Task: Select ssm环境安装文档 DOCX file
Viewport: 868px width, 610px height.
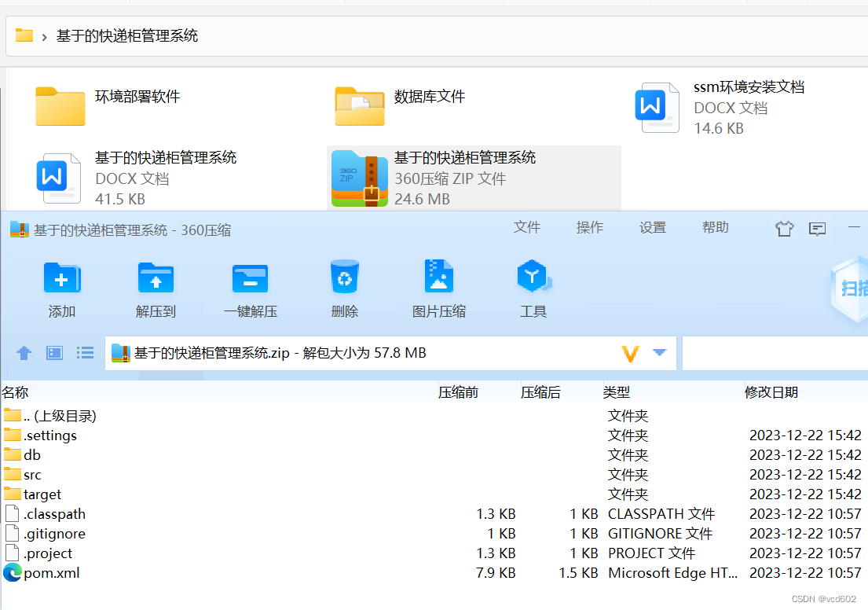Action: coord(720,108)
